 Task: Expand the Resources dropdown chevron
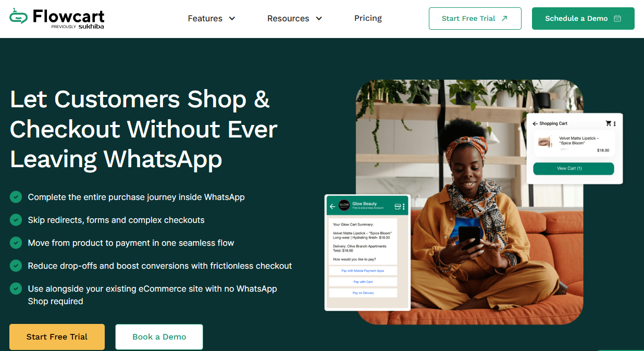(x=319, y=19)
